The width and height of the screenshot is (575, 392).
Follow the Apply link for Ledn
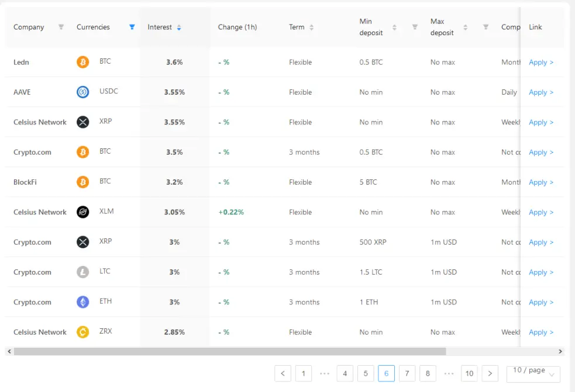(541, 63)
